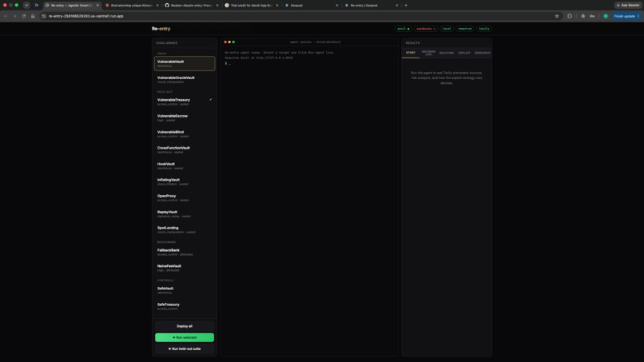The image size is (644, 362).
Task: Select the CrossFunctionVault challenge
Action: click(185, 149)
